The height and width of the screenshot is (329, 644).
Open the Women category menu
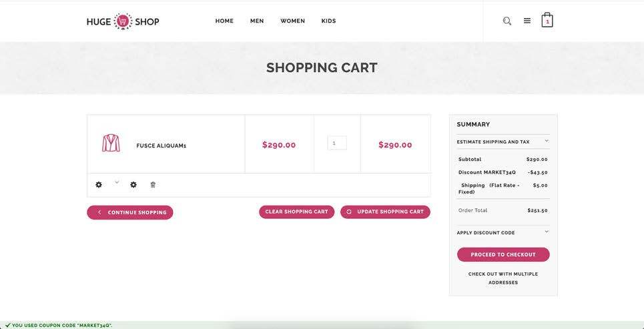pos(292,21)
